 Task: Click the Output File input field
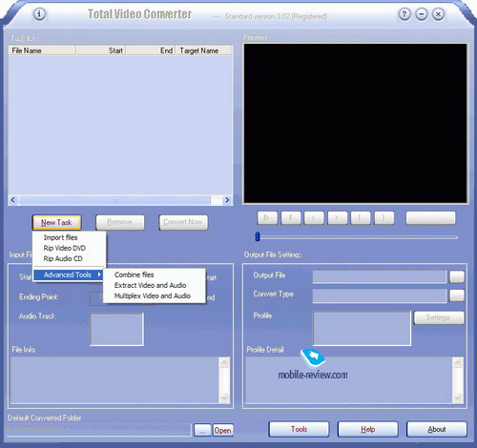pos(380,276)
